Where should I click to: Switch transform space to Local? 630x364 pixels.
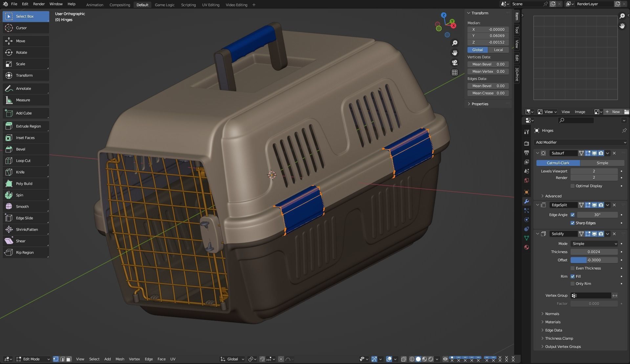[x=498, y=50]
